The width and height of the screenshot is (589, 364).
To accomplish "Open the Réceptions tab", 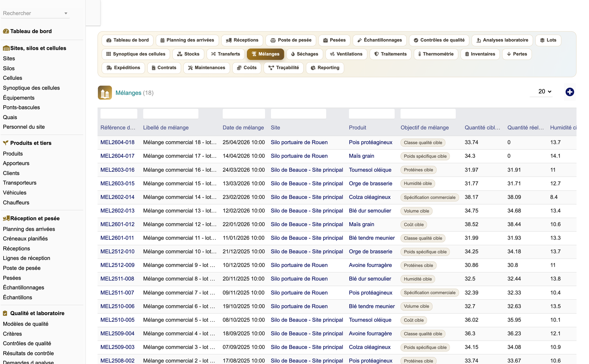I will tap(242, 40).
